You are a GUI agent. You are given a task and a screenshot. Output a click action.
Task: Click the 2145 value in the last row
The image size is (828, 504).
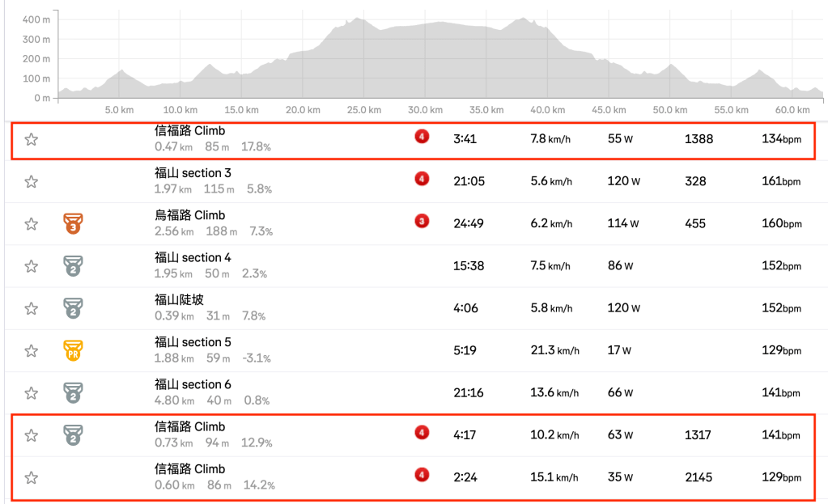[x=698, y=477]
